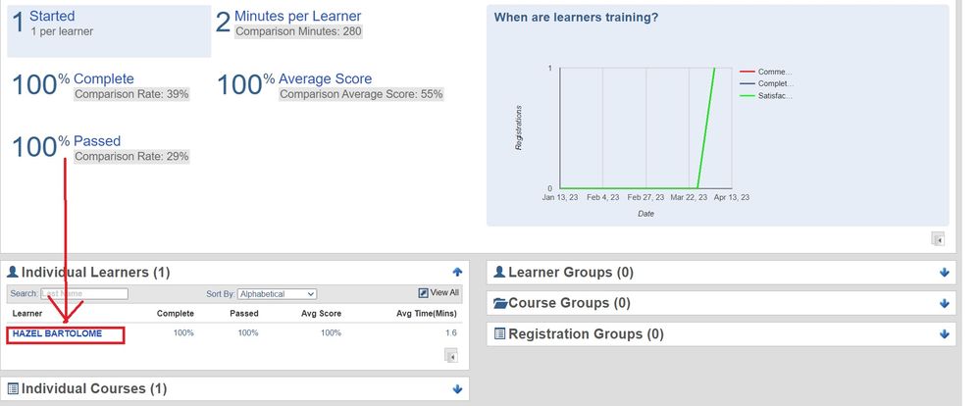Click the Passed percentage link
The image size is (980, 406).
[x=97, y=141]
